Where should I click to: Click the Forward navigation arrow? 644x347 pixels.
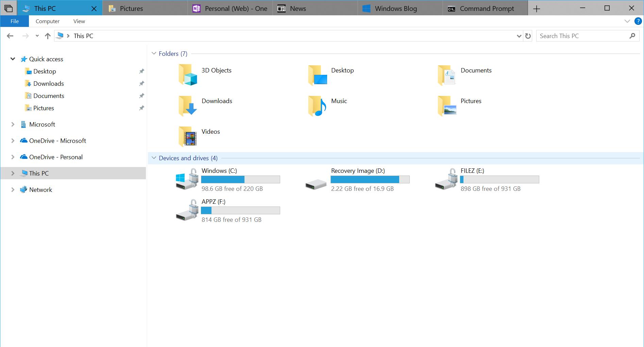pos(26,36)
